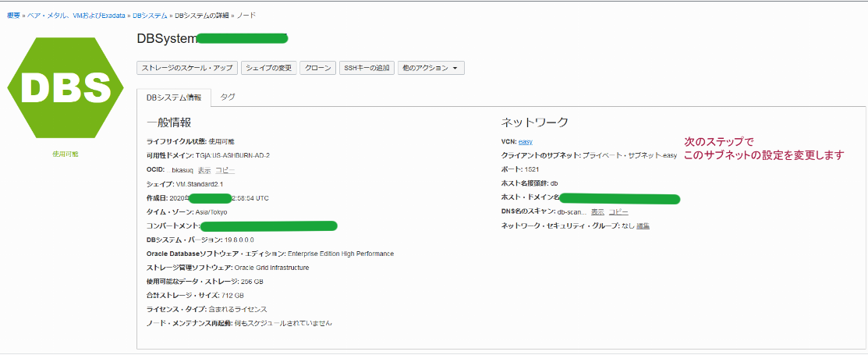Open the 概要 breadcrumb link

(x=13, y=16)
